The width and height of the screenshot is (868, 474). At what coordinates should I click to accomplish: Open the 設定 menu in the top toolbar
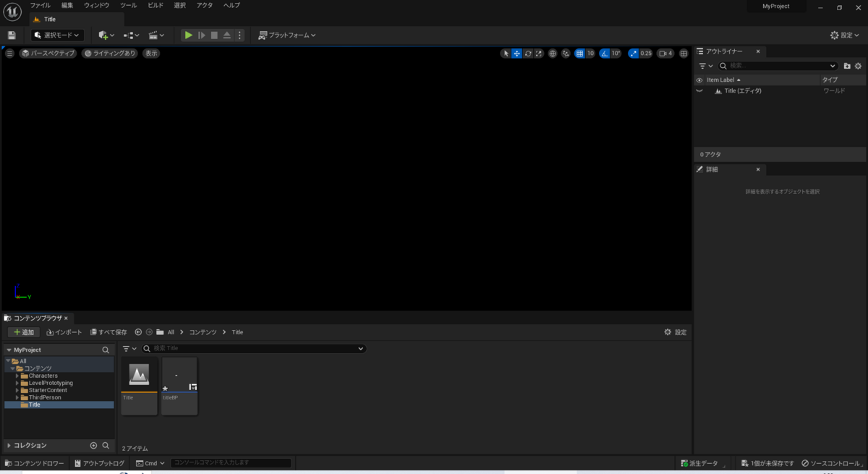point(845,35)
